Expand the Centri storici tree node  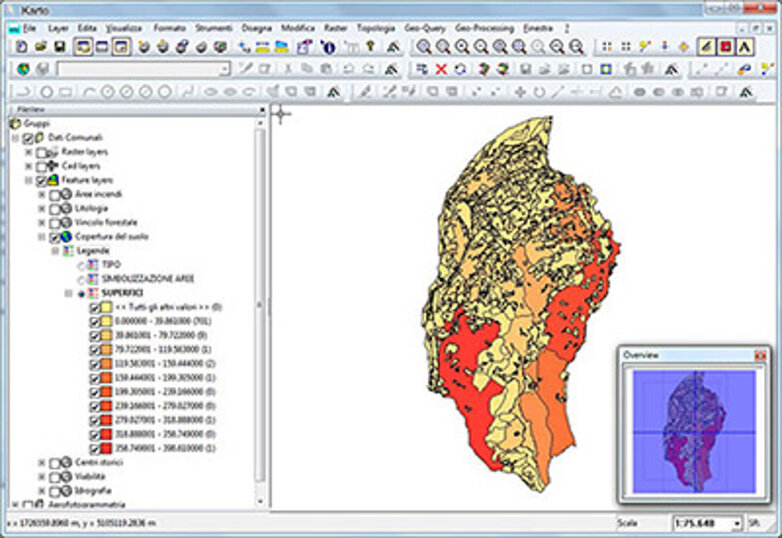[41, 462]
